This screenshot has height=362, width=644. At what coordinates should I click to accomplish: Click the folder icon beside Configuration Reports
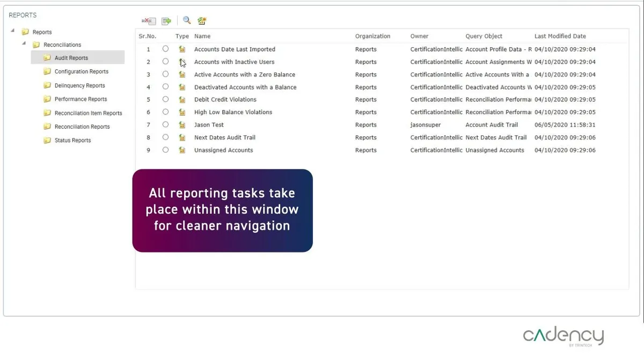coord(47,71)
